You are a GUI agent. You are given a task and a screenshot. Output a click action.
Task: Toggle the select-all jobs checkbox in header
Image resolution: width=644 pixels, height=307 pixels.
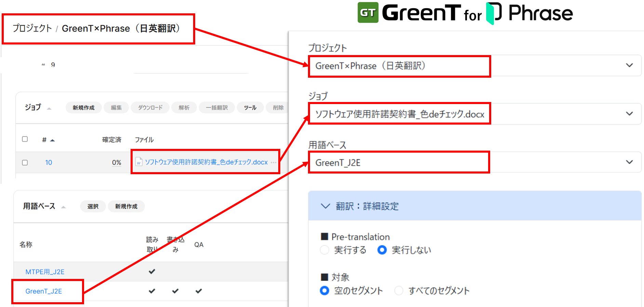tap(25, 139)
